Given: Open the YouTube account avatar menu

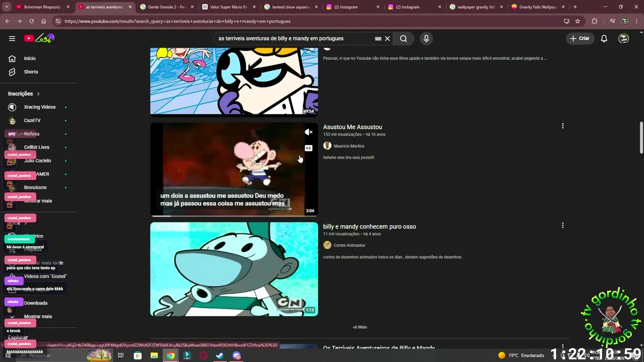Looking at the screenshot, I should coord(623,38).
